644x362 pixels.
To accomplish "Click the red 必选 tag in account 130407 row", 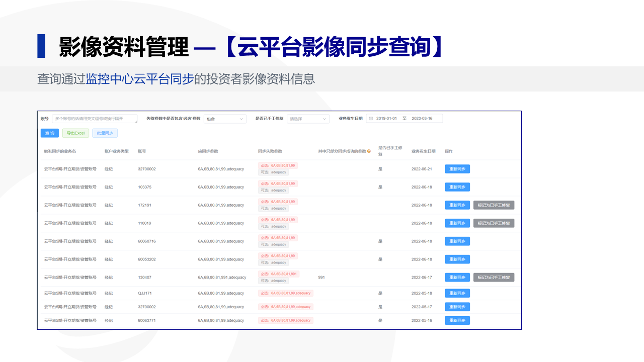I will point(279,274).
